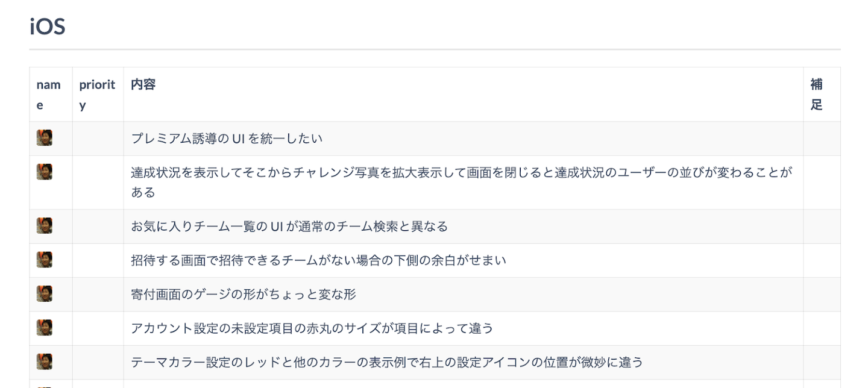Select the priority column header
Image resolution: width=868 pixels, height=388 pixels.
[97, 94]
